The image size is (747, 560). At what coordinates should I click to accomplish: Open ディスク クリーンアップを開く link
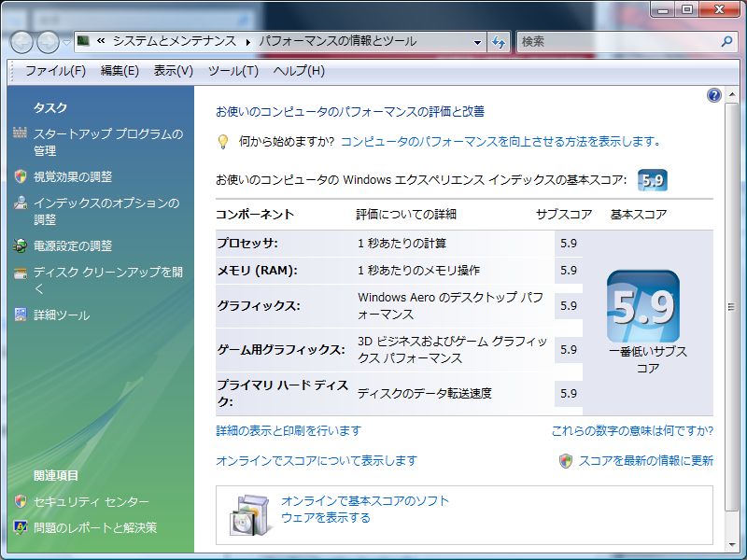[108, 280]
